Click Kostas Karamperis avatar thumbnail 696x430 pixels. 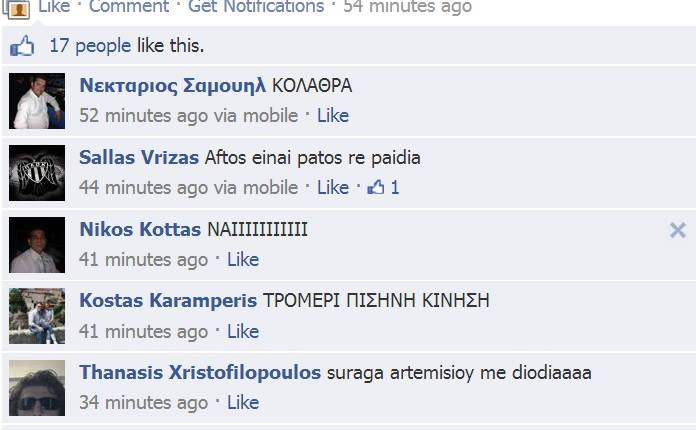(x=37, y=316)
